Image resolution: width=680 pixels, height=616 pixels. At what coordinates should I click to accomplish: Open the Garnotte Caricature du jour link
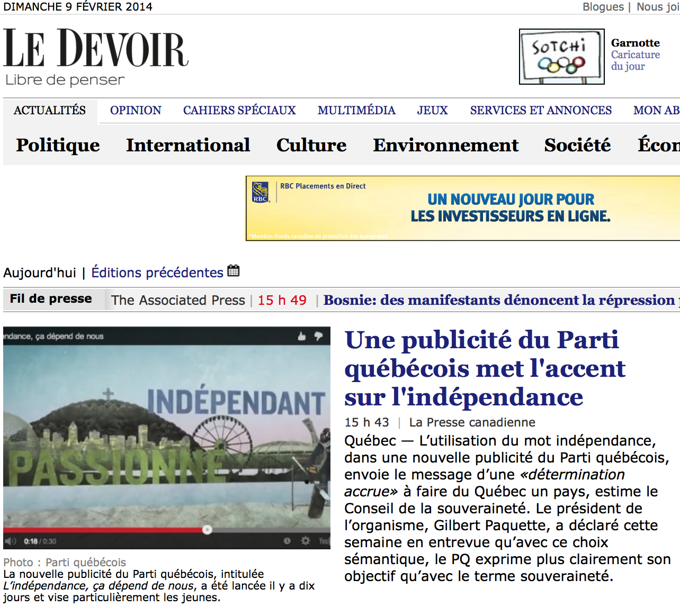[636, 55]
